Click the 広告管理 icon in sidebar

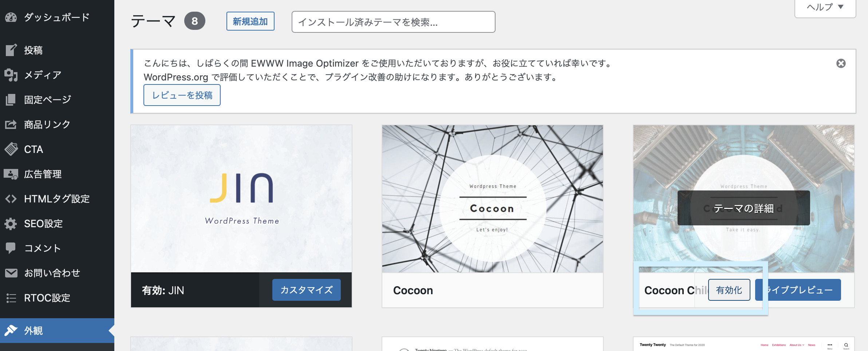click(x=11, y=174)
